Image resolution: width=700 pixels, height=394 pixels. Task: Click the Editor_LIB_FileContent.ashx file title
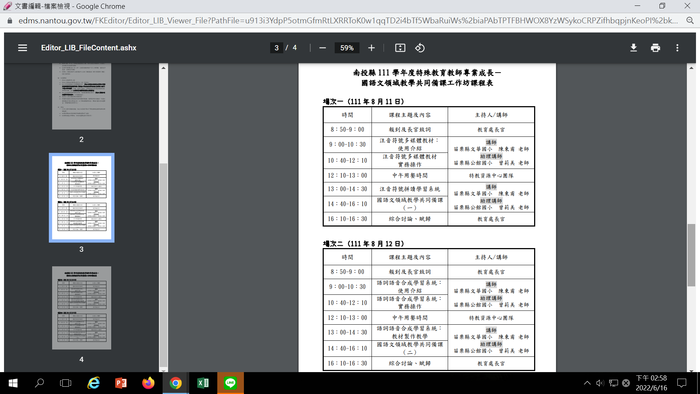(89, 48)
